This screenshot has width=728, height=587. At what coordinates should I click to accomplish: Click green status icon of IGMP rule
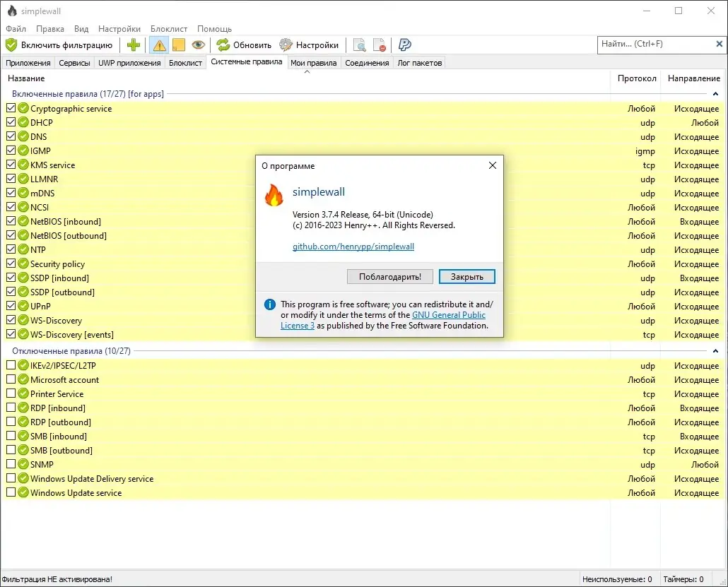(23, 150)
